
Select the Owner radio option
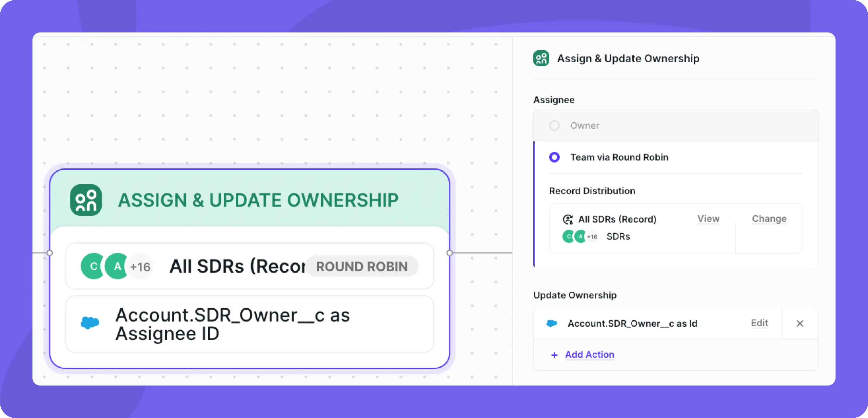(x=554, y=126)
